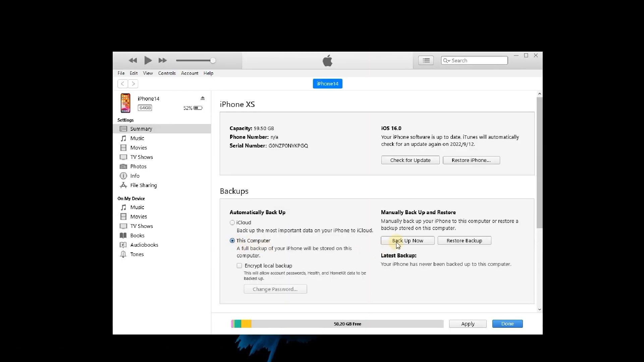Select This Computer backup option
Screen dimensions: 644x362
(x=232, y=241)
